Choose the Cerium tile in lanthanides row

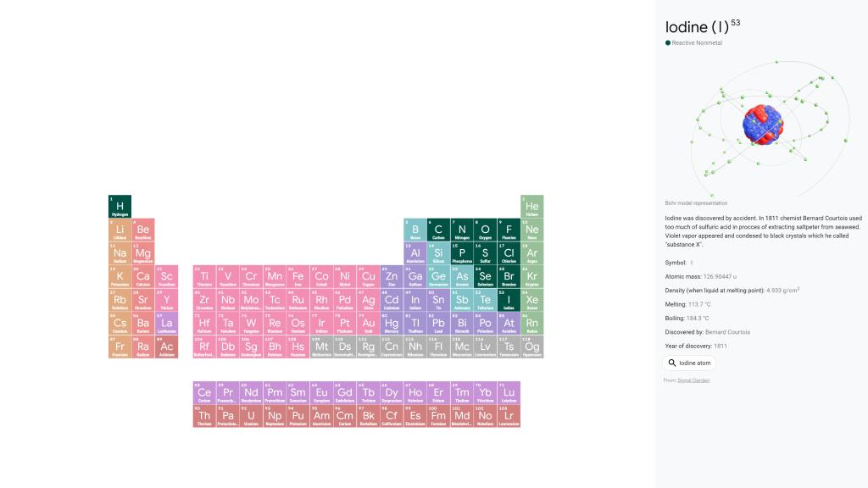click(204, 393)
